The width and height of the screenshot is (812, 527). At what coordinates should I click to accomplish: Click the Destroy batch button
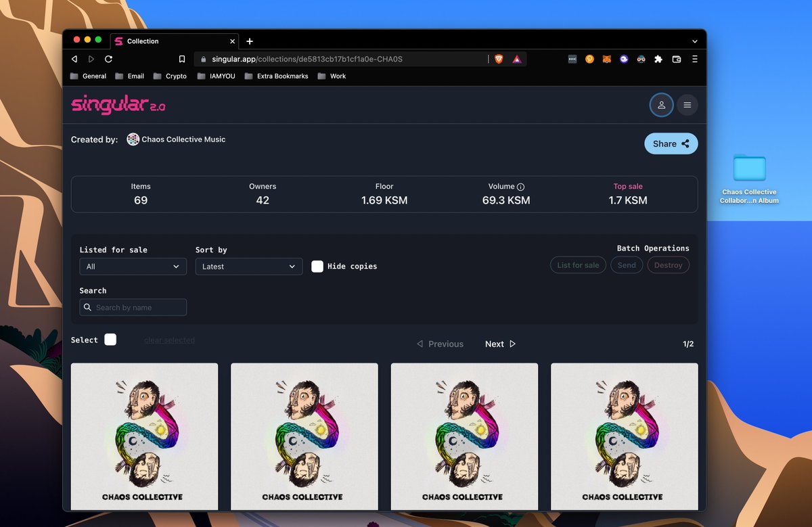tap(668, 265)
